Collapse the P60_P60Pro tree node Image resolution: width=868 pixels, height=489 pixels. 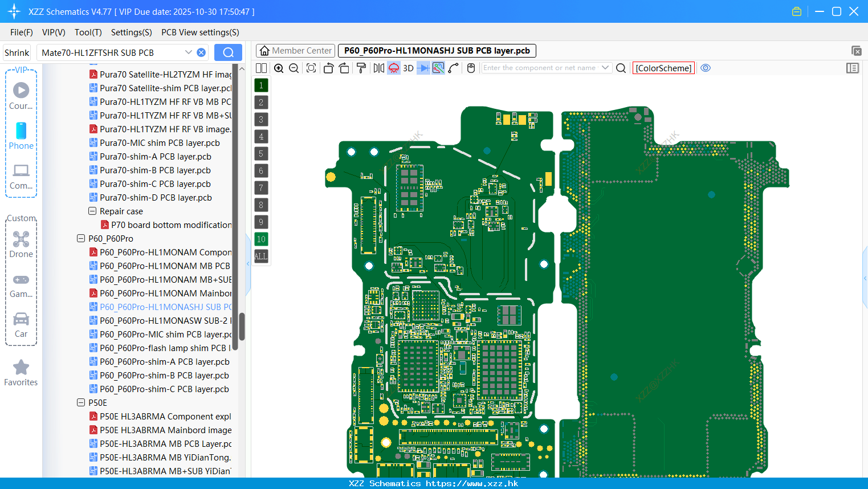click(80, 238)
